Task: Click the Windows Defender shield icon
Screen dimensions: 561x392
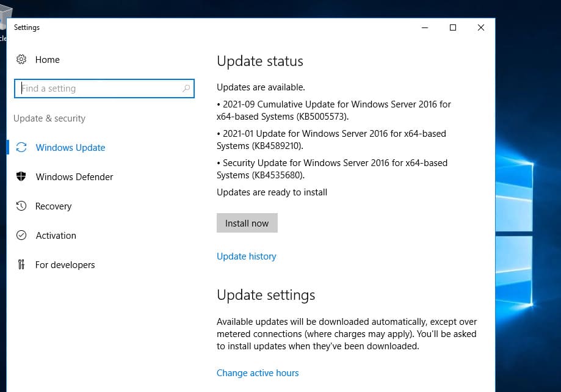Action: 21,176
